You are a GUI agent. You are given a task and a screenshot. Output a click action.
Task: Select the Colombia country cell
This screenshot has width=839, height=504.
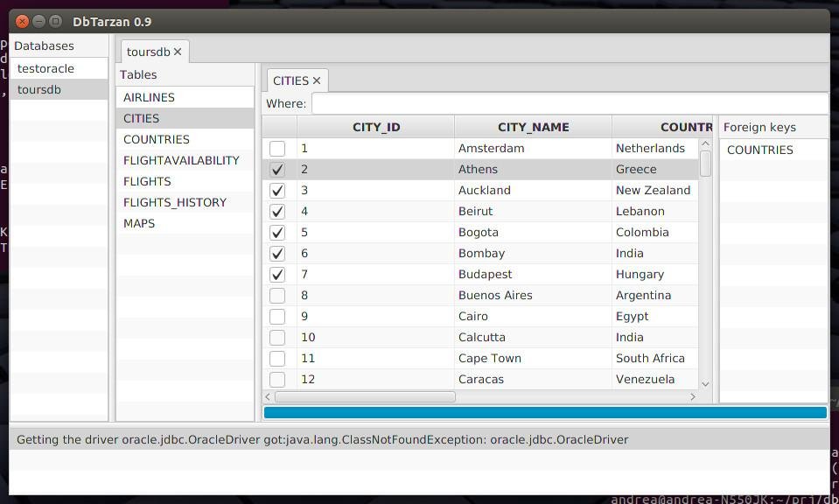tap(655, 232)
